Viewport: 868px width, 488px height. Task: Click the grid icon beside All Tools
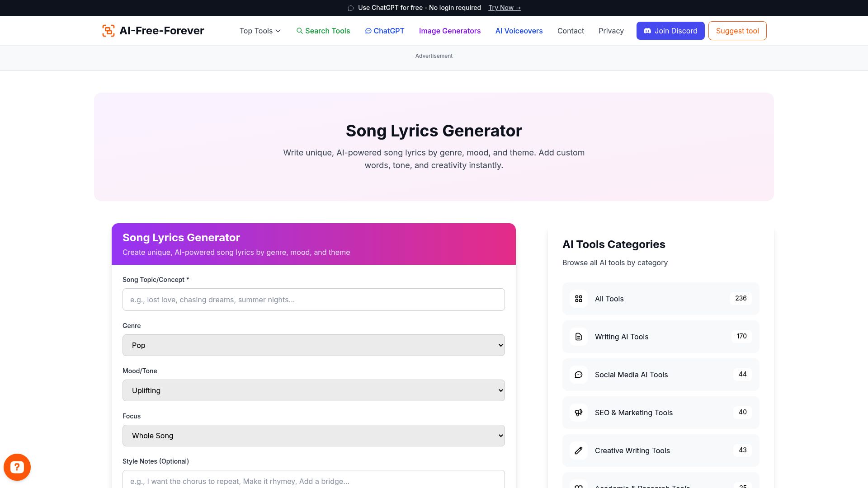pyautogui.click(x=578, y=299)
